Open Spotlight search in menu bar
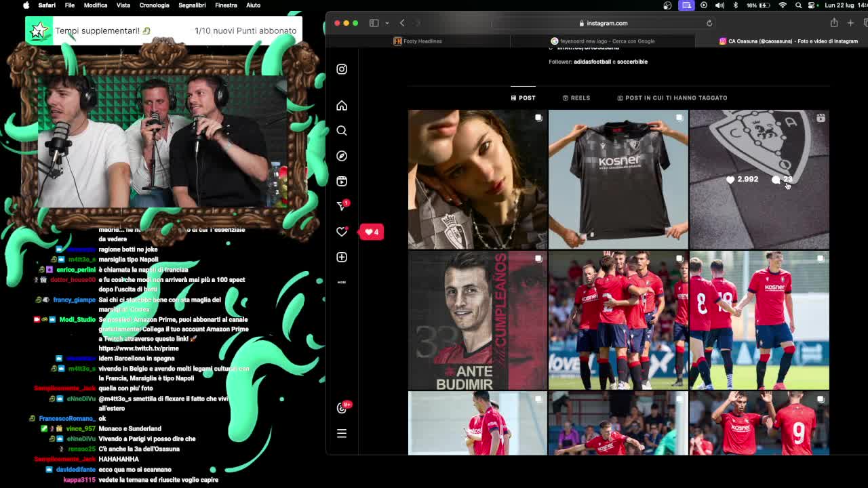This screenshot has height=488, width=868. (x=798, y=5)
